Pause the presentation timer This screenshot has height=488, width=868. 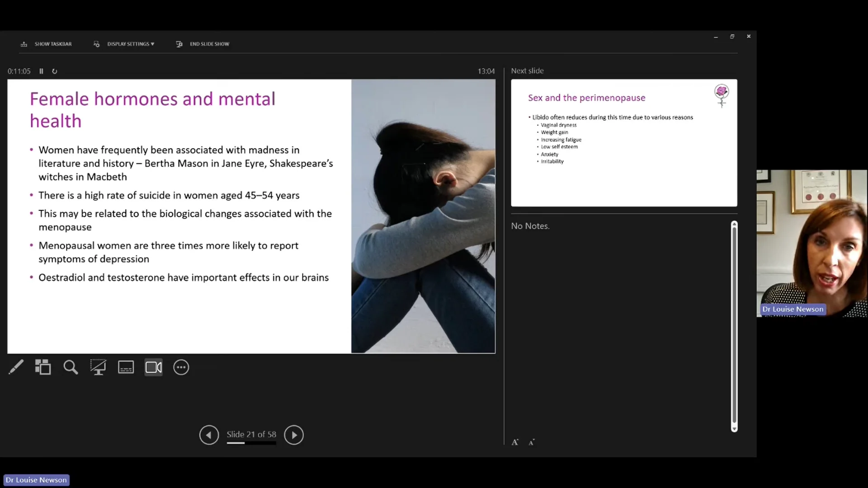click(x=41, y=71)
